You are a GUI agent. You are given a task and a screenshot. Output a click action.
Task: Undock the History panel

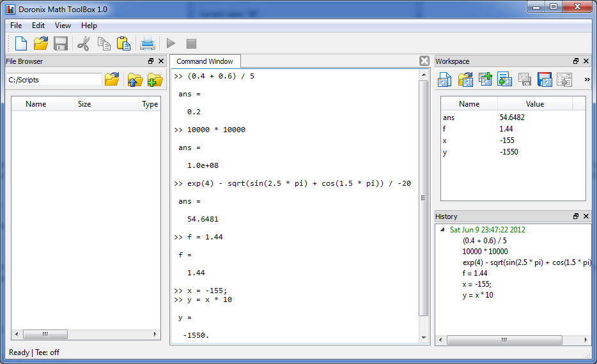coord(576,216)
